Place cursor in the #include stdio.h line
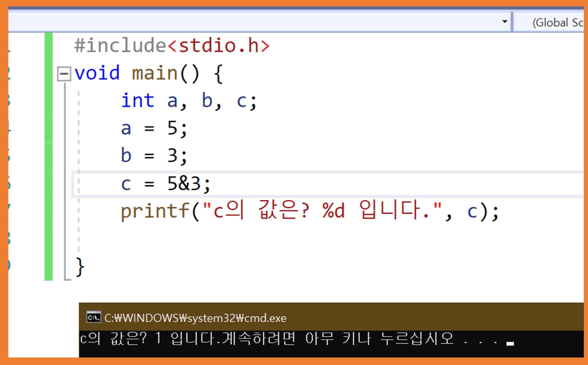Screen dimensions: 588x365 coord(172,46)
